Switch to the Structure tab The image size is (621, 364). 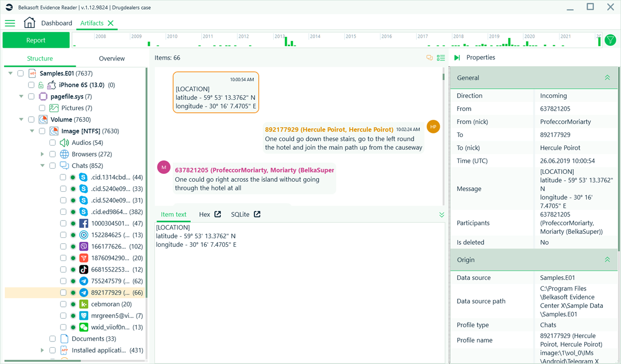tap(39, 58)
